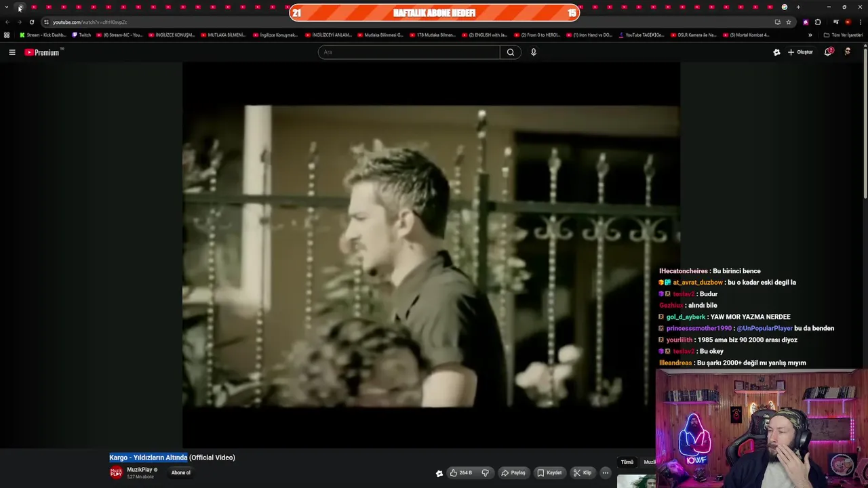
Task: Activate voice search microphone icon
Action: click(x=534, y=52)
